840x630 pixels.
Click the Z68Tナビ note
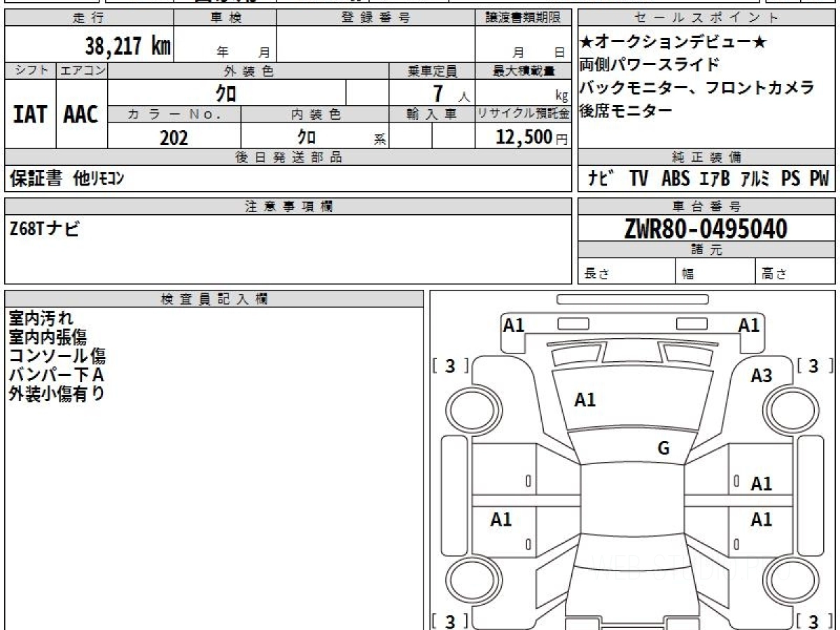coord(44,228)
